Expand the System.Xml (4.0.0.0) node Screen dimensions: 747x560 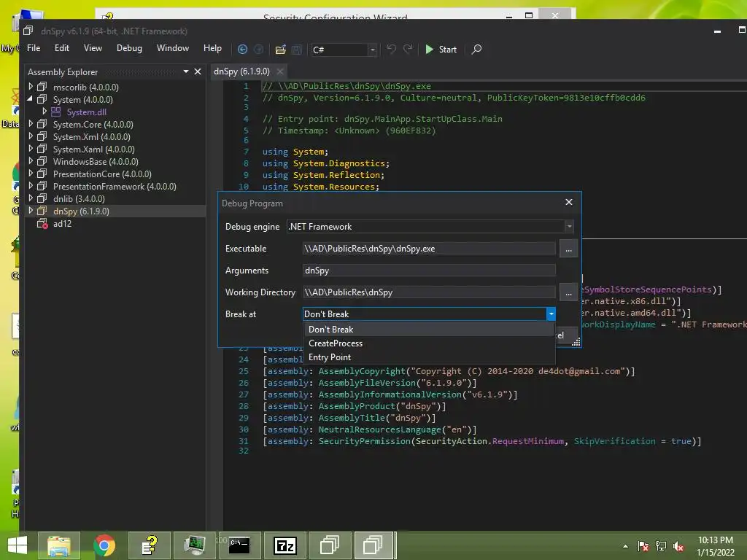point(31,136)
